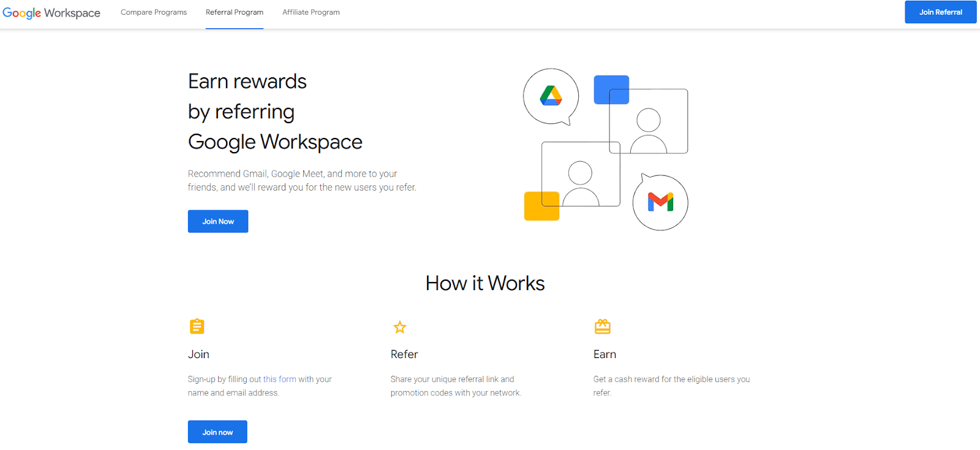Click the Gmail icon bubble
This screenshot has width=980, height=450.
(660, 202)
